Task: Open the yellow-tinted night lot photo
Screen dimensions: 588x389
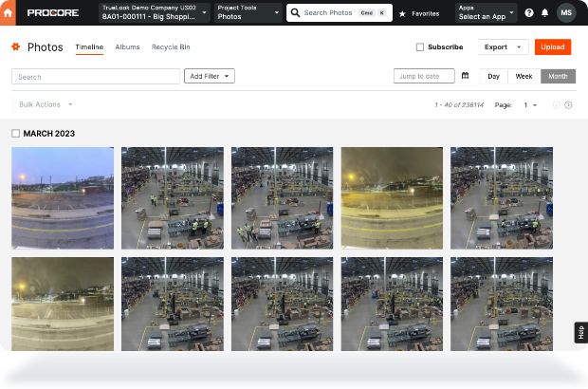Action: click(392, 198)
